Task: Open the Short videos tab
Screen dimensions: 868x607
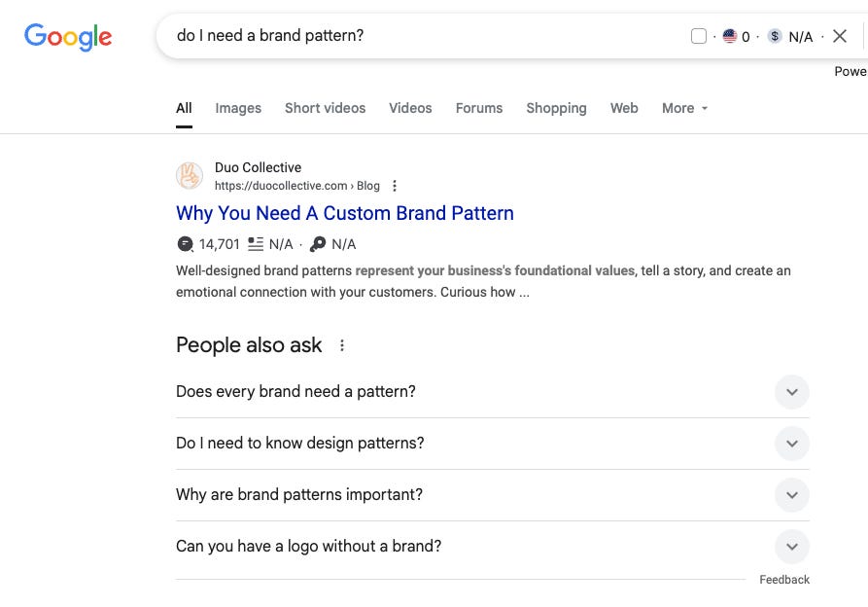Action: click(x=325, y=108)
